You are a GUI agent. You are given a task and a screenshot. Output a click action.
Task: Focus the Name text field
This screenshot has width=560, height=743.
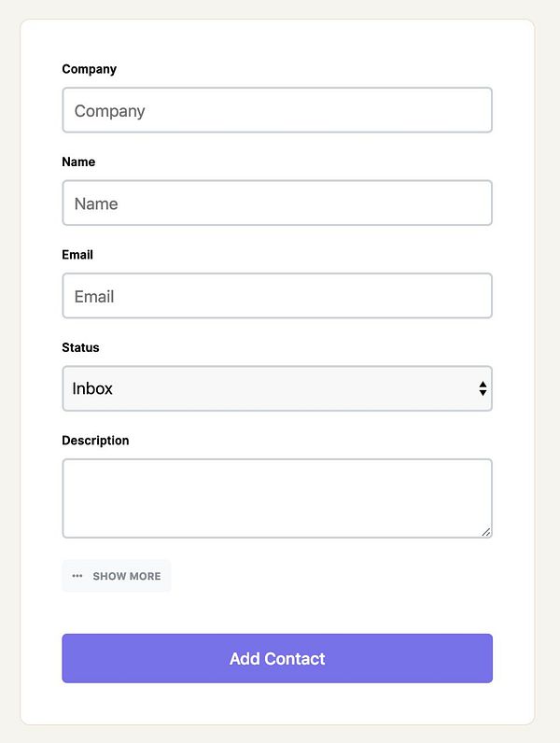[x=276, y=203]
